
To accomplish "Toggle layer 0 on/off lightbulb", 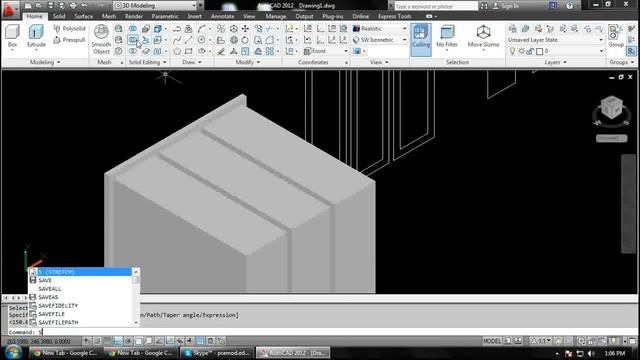I will [513, 51].
